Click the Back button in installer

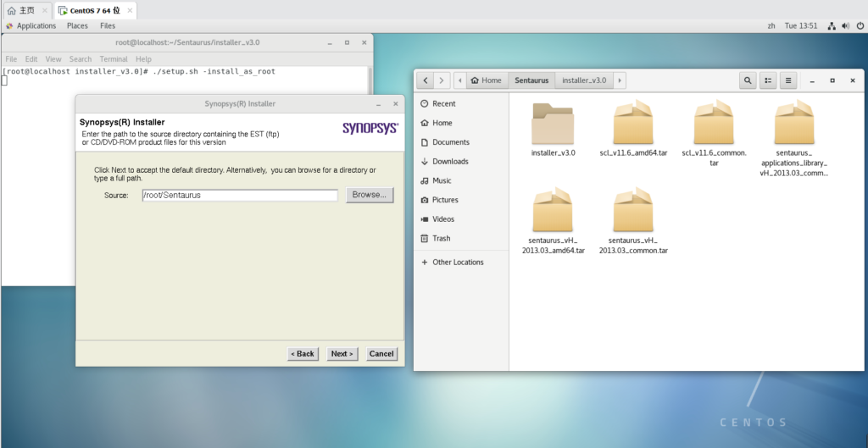pyautogui.click(x=303, y=353)
